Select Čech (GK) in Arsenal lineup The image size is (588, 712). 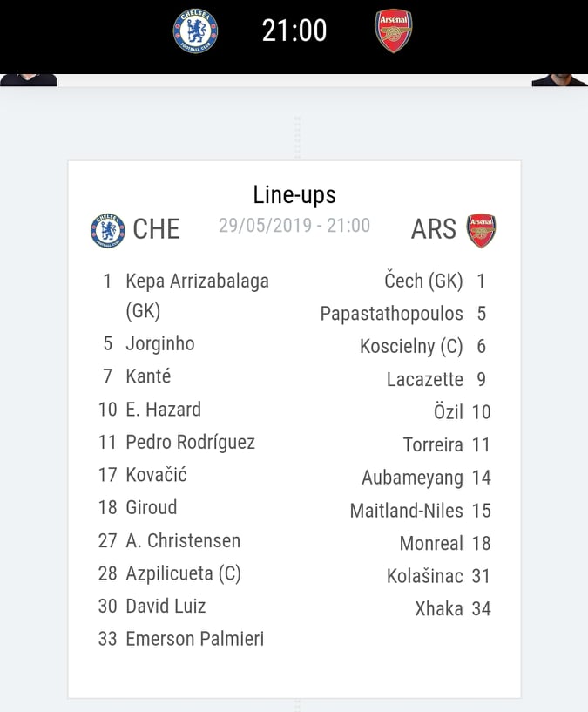click(x=423, y=281)
